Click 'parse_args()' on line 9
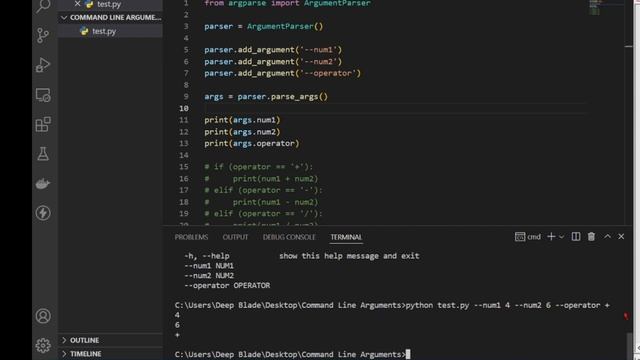The width and height of the screenshot is (640, 360). click(299, 97)
